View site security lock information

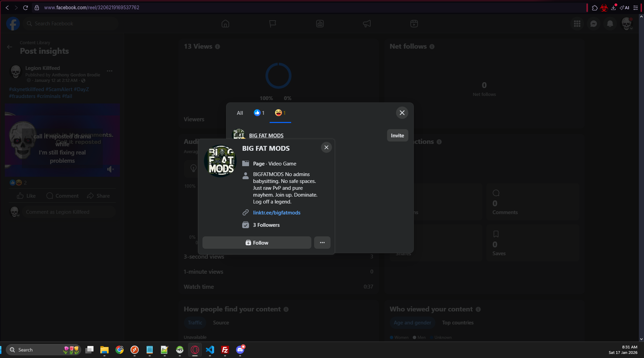pyautogui.click(x=37, y=8)
